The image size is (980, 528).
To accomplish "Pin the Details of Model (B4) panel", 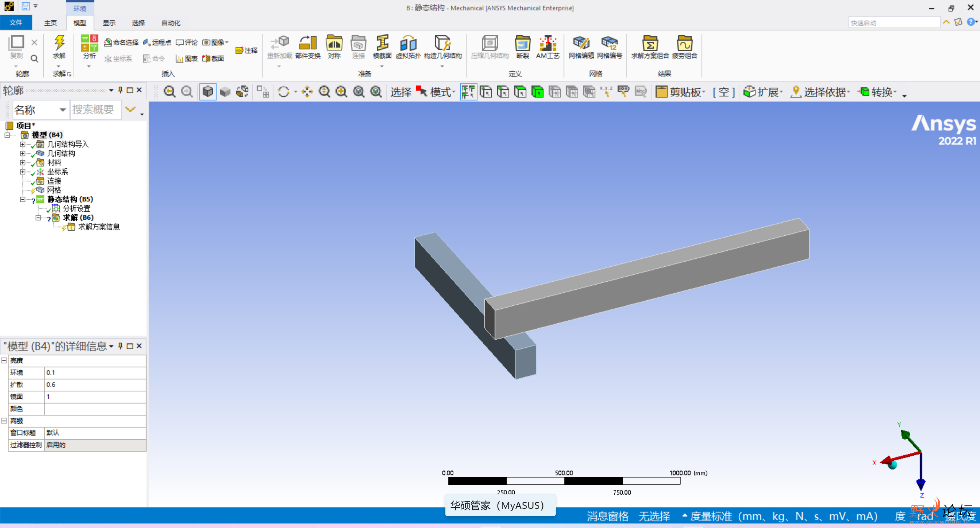I will click(120, 346).
